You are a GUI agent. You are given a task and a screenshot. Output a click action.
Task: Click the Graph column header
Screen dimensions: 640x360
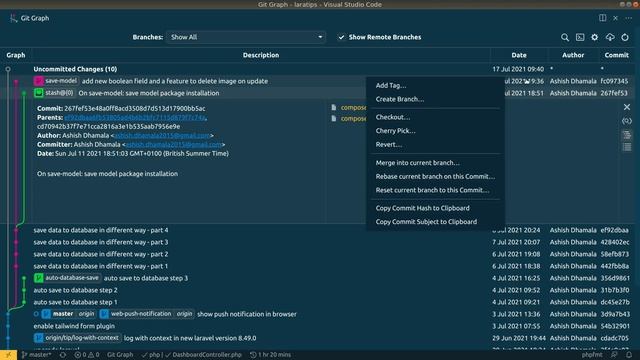coord(16,55)
